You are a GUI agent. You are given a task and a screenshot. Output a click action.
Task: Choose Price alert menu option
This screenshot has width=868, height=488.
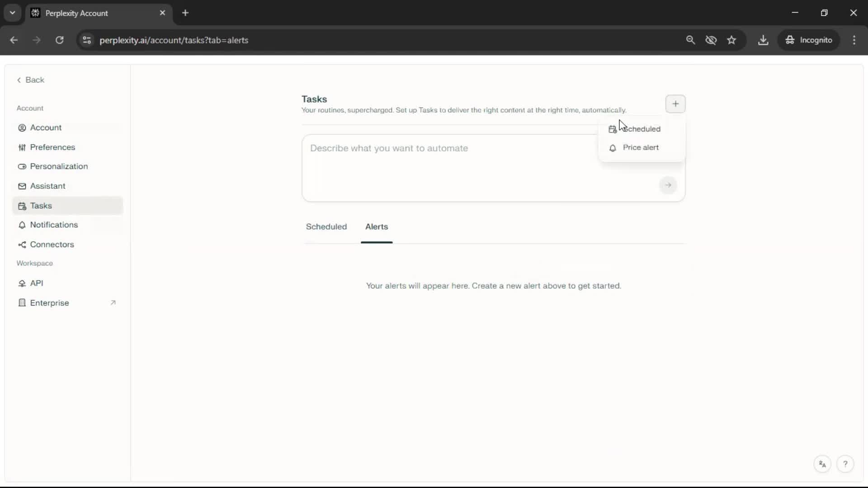[640, 148]
